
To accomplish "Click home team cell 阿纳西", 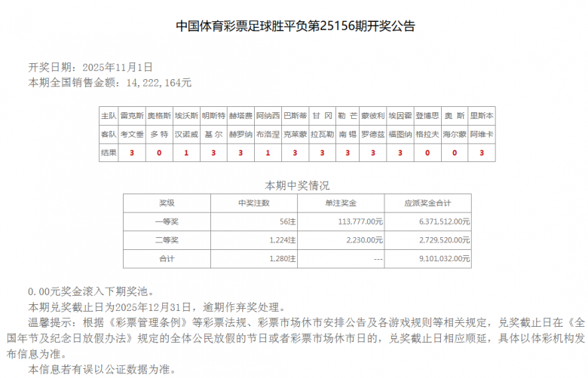I will tap(268, 116).
